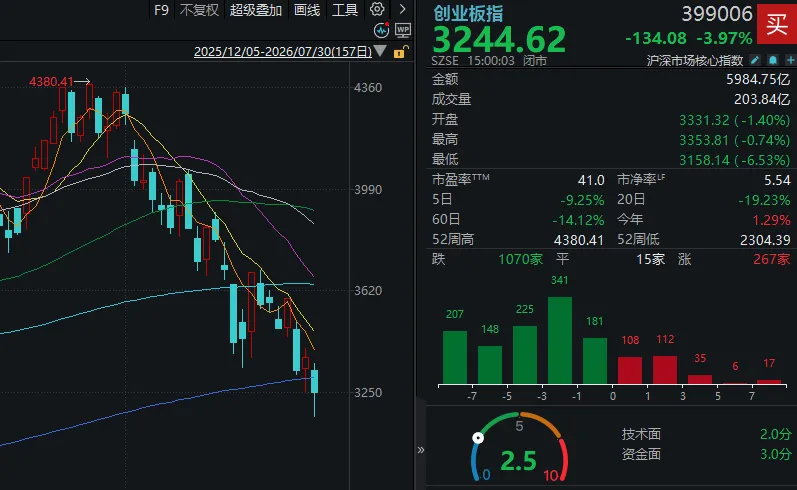Click the SZSE 15:00:03 闭市 status text
This screenshot has width=797, height=490.
tap(489, 61)
